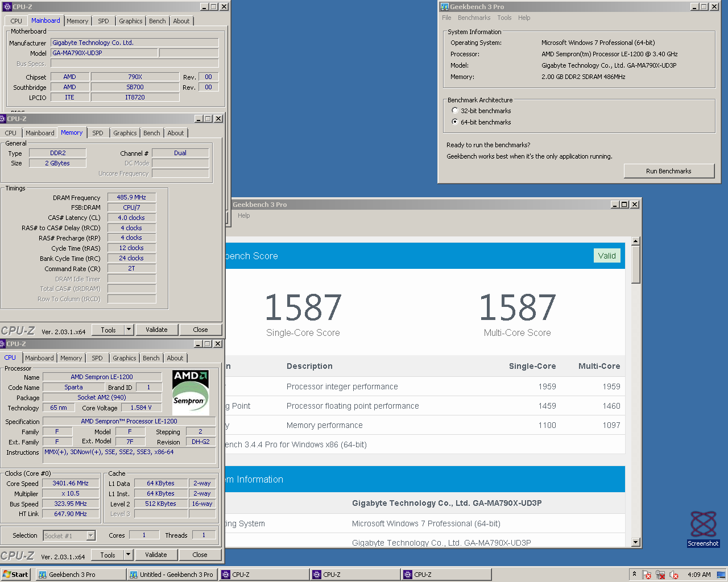
Task: Open Mainboard tab in top CPU-Z window
Action: [x=45, y=20]
